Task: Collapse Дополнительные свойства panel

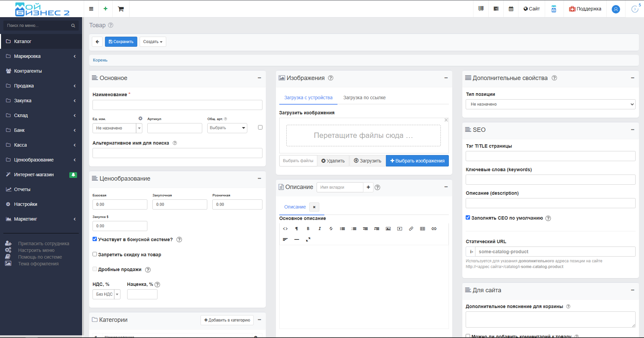Action: click(x=633, y=78)
